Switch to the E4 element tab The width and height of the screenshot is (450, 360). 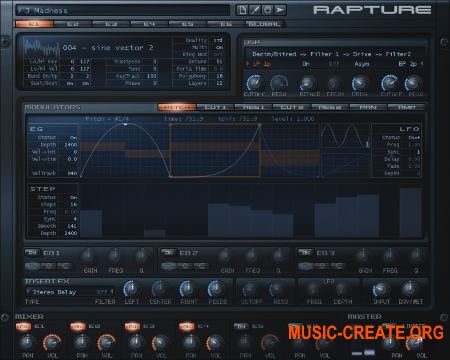click(x=149, y=24)
